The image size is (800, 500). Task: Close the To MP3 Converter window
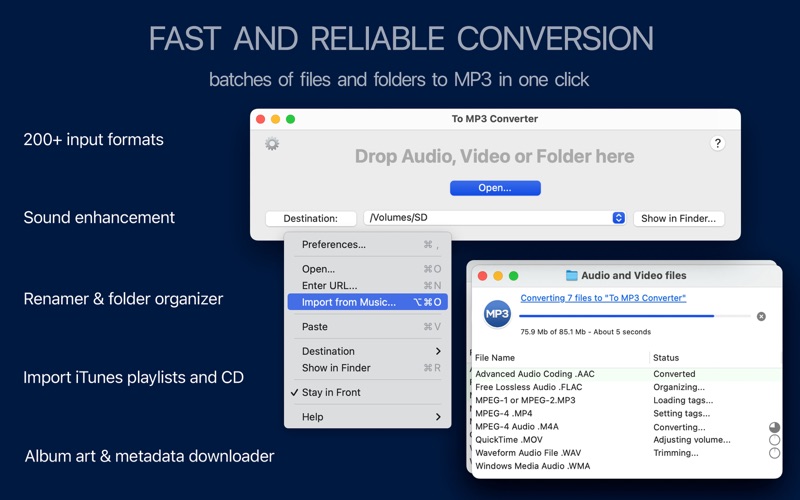coord(260,119)
